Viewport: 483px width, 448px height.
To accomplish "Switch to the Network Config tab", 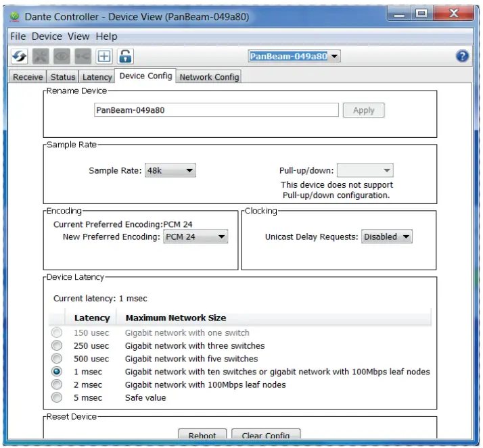I will coord(209,77).
